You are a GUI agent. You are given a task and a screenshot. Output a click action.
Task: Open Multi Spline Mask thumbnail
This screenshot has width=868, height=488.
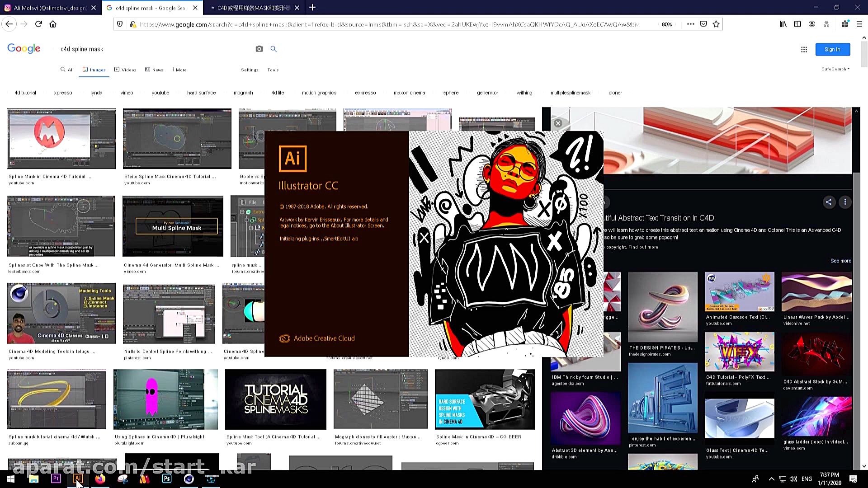[173, 226]
